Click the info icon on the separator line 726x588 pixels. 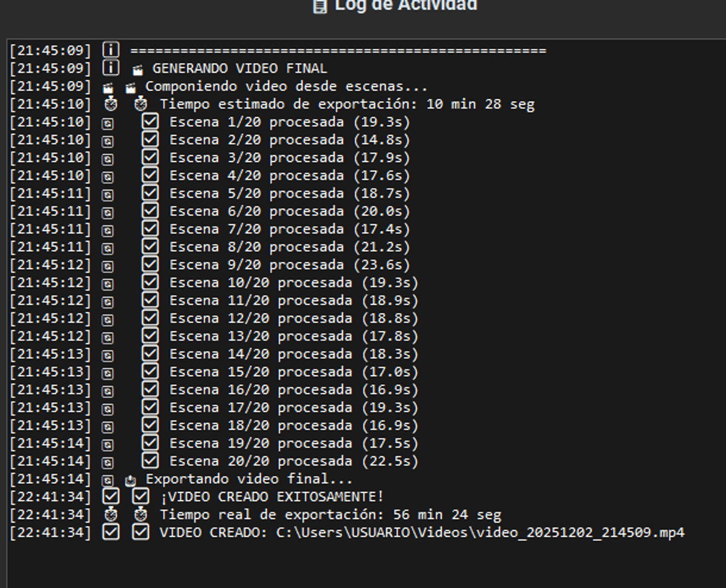click(x=111, y=50)
